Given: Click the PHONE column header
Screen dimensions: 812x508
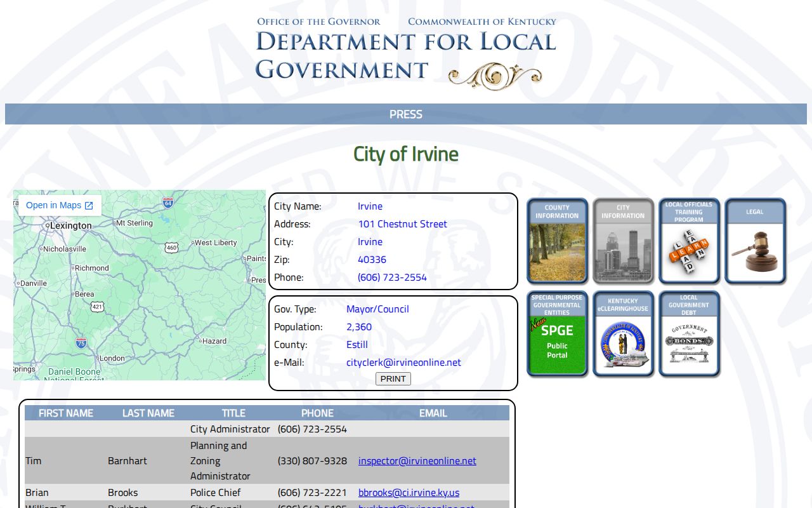Looking at the screenshot, I should pyautogui.click(x=317, y=413).
